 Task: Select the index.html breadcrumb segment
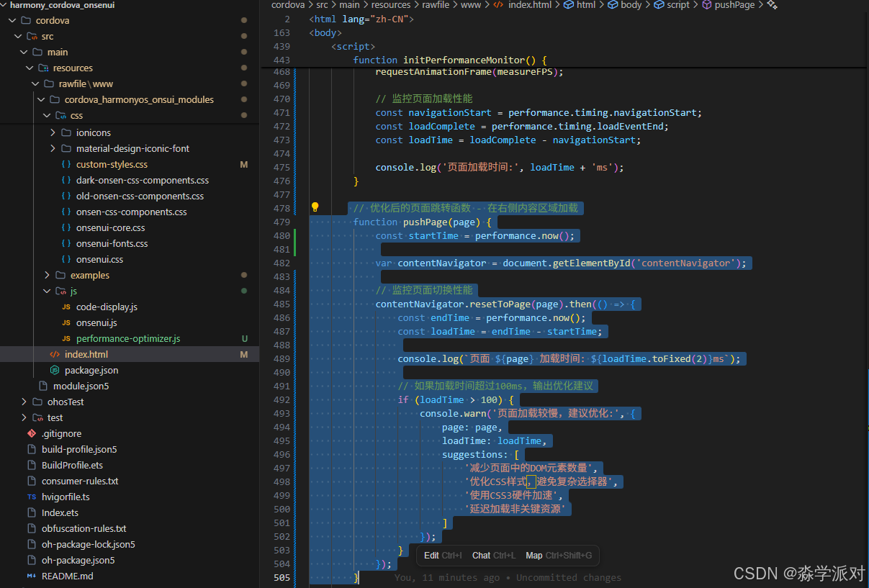coord(530,5)
